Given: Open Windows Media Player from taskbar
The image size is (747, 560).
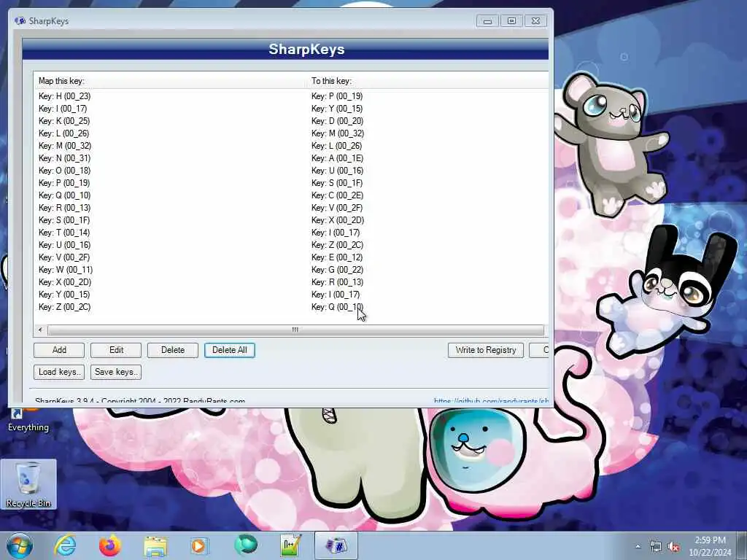Looking at the screenshot, I should click(x=199, y=545).
